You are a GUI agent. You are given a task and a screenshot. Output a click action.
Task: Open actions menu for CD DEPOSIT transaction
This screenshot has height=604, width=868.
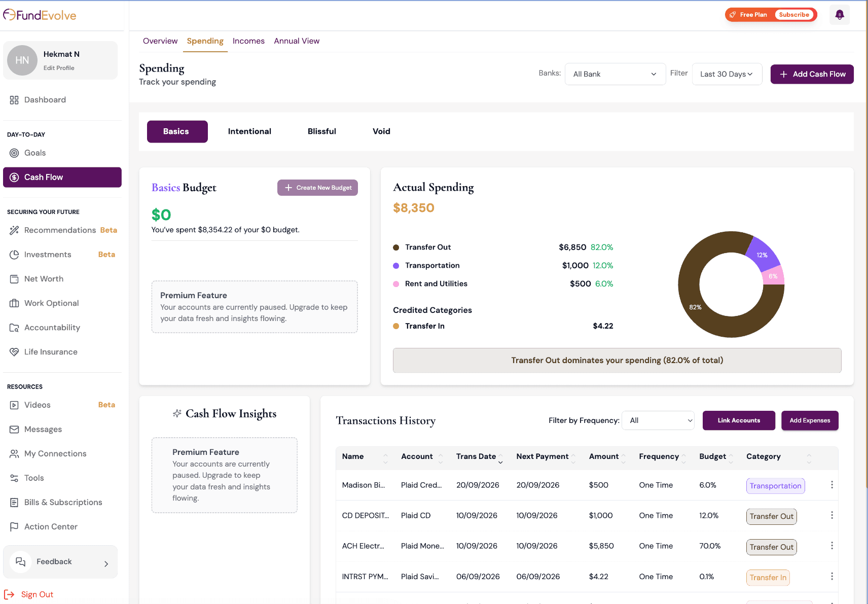[832, 515]
